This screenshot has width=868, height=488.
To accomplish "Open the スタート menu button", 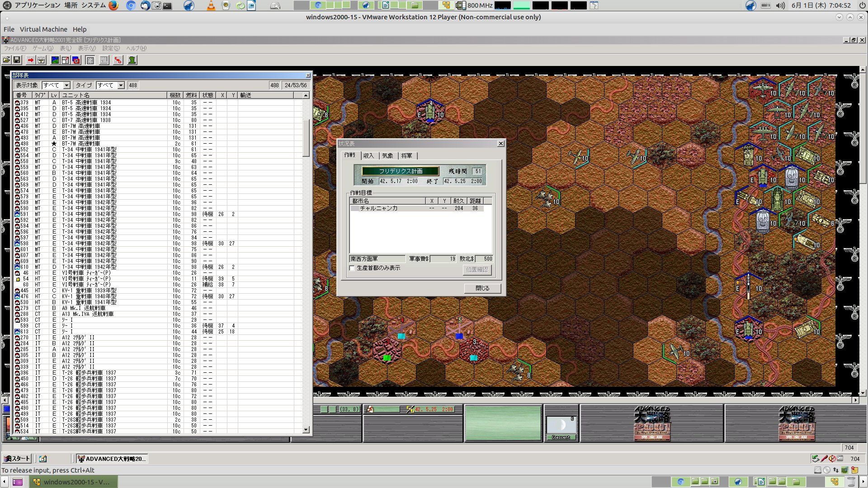I will point(17,459).
